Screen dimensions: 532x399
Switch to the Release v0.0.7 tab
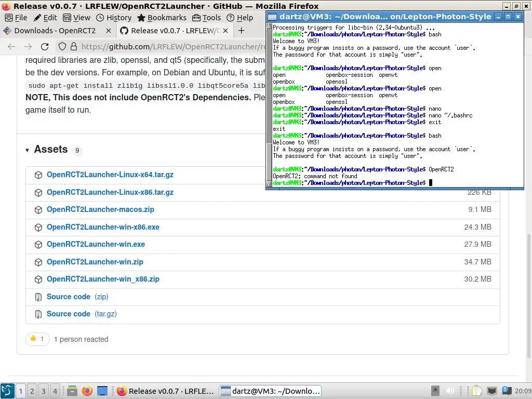(x=175, y=31)
